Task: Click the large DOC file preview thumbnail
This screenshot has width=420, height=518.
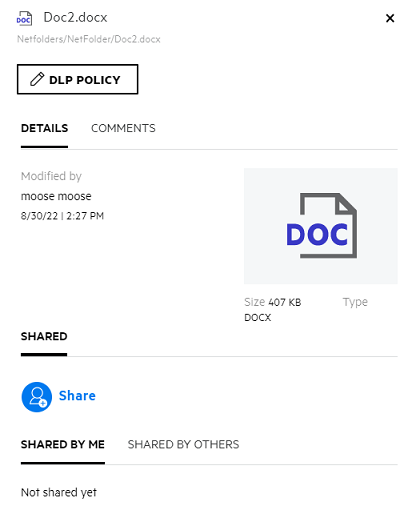Action: (x=321, y=226)
